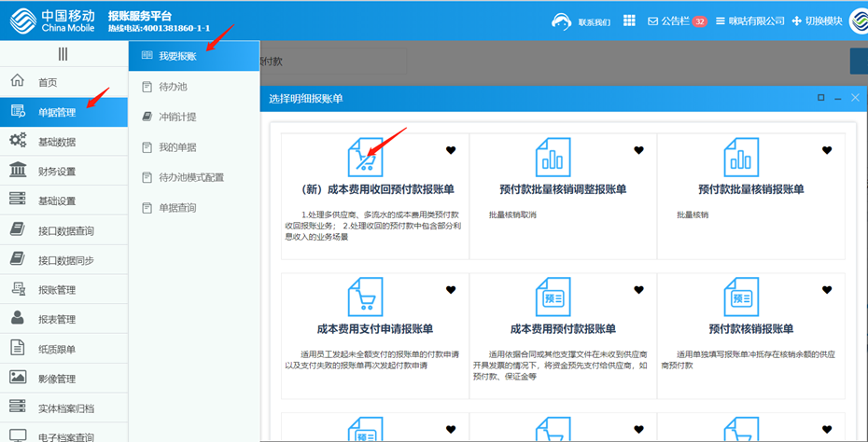Open 我的单据 submenu item

194,147
